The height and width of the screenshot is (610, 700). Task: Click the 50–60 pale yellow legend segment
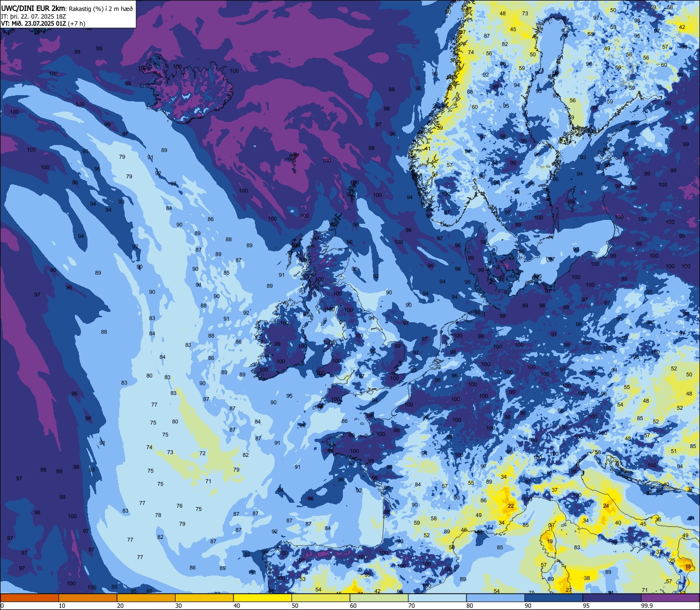(x=320, y=597)
